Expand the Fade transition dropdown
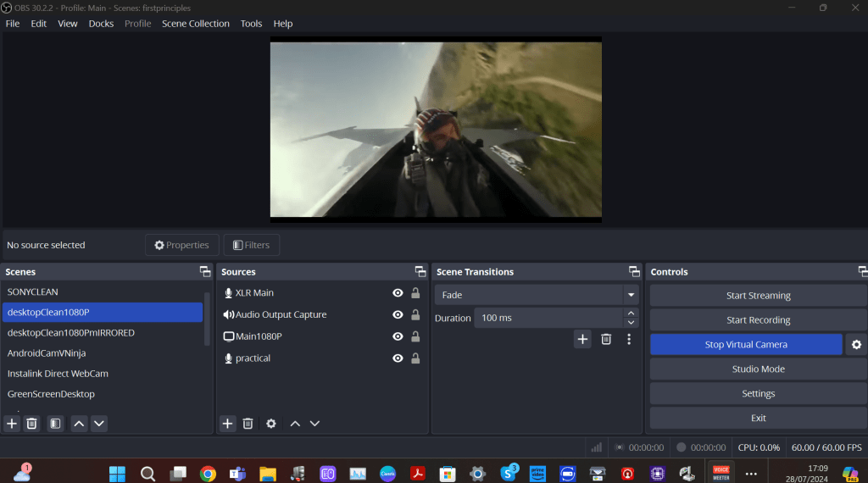 631,295
